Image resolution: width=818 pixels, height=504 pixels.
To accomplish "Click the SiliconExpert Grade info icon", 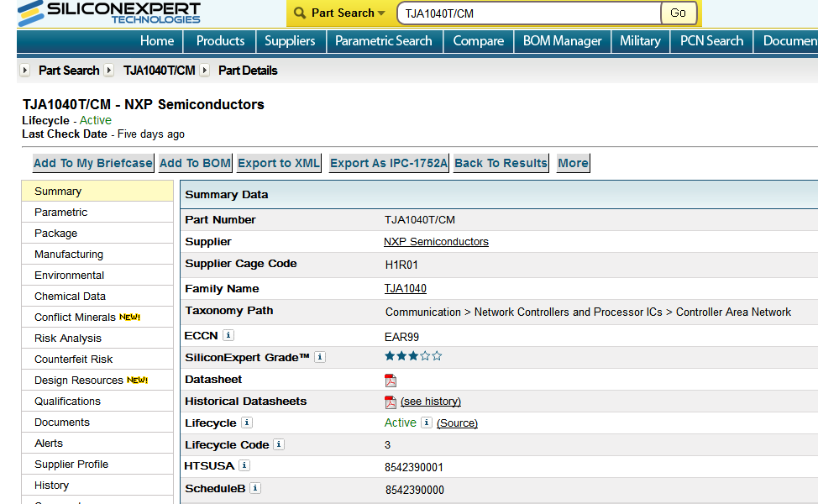I will [320, 357].
